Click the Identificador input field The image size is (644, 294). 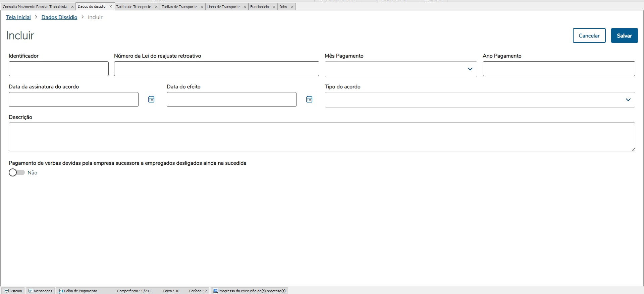(x=59, y=69)
